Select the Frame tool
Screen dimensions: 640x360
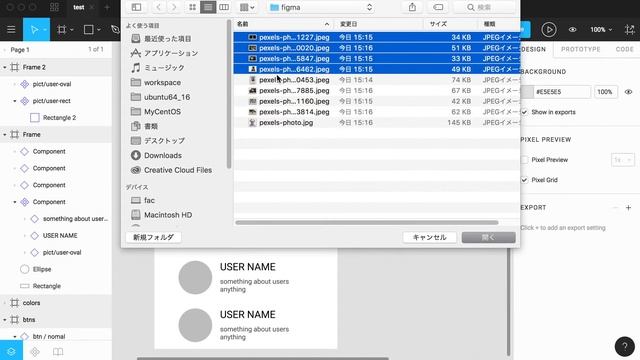[x=62, y=29]
